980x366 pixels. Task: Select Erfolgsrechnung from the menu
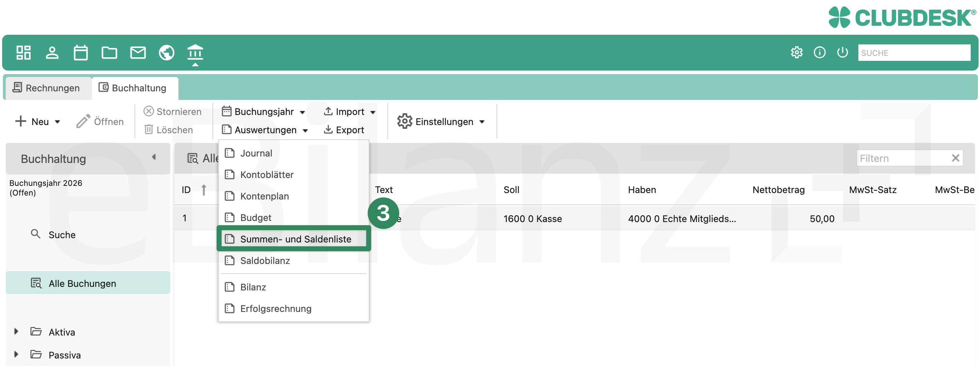pyautogui.click(x=294, y=308)
